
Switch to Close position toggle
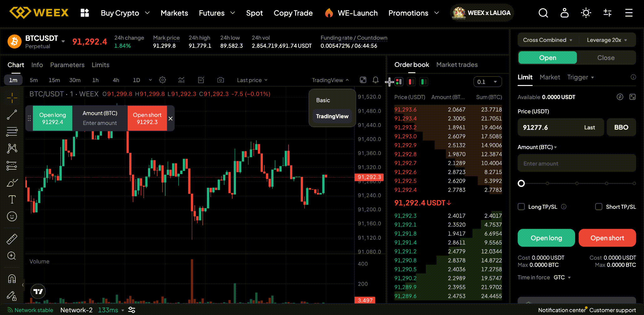click(606, 57)
